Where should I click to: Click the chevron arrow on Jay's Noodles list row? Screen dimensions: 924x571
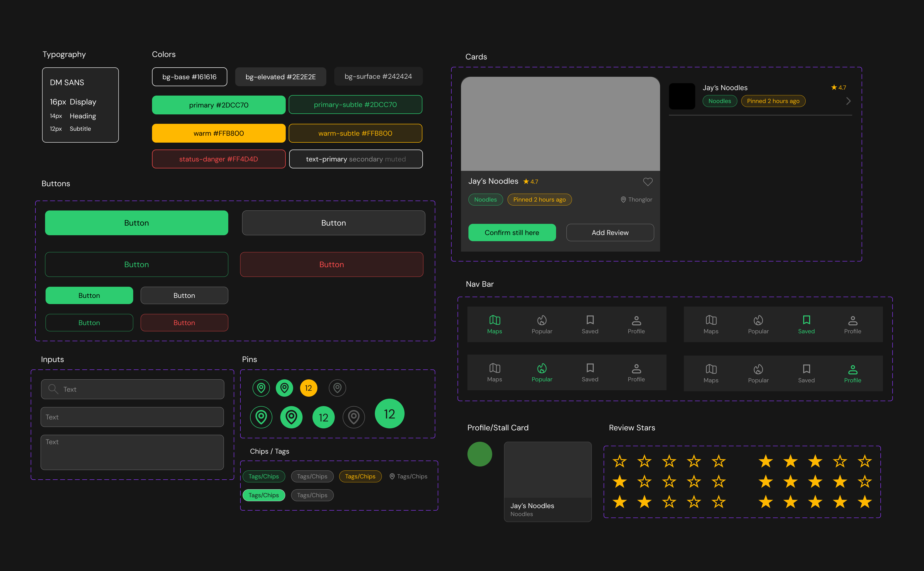click(848, 101)
